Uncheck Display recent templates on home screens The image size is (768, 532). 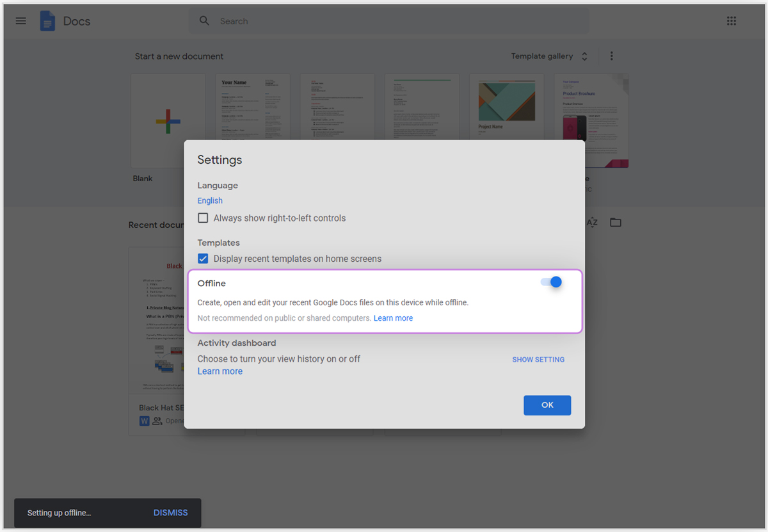203,259
